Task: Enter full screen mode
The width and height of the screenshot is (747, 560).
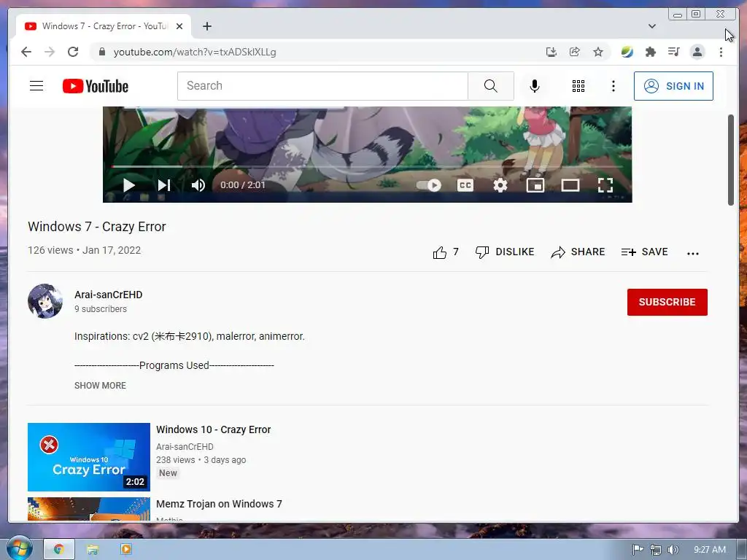Action: pos(605,185)
